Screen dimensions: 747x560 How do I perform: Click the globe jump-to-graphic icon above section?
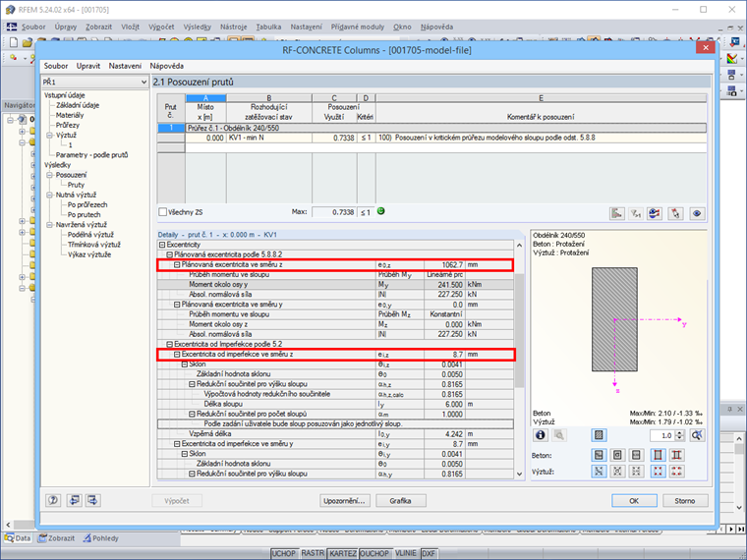tap(655, 213)
